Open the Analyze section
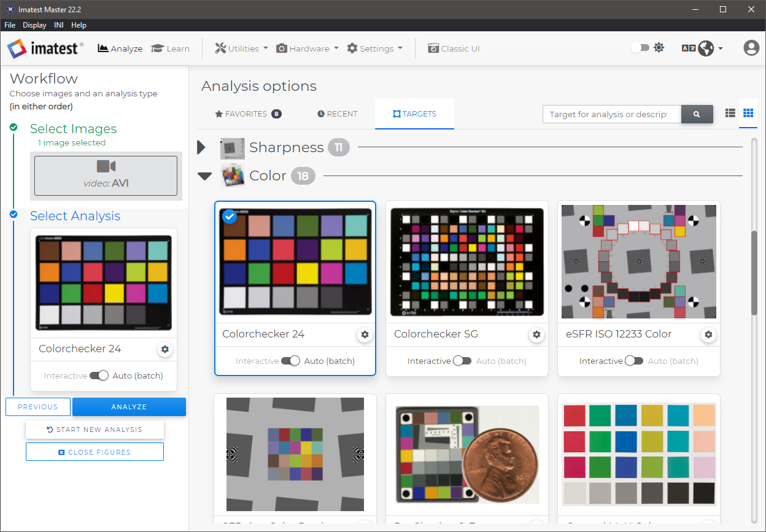Screen dimensions: 766x532 tap(120, 48)
